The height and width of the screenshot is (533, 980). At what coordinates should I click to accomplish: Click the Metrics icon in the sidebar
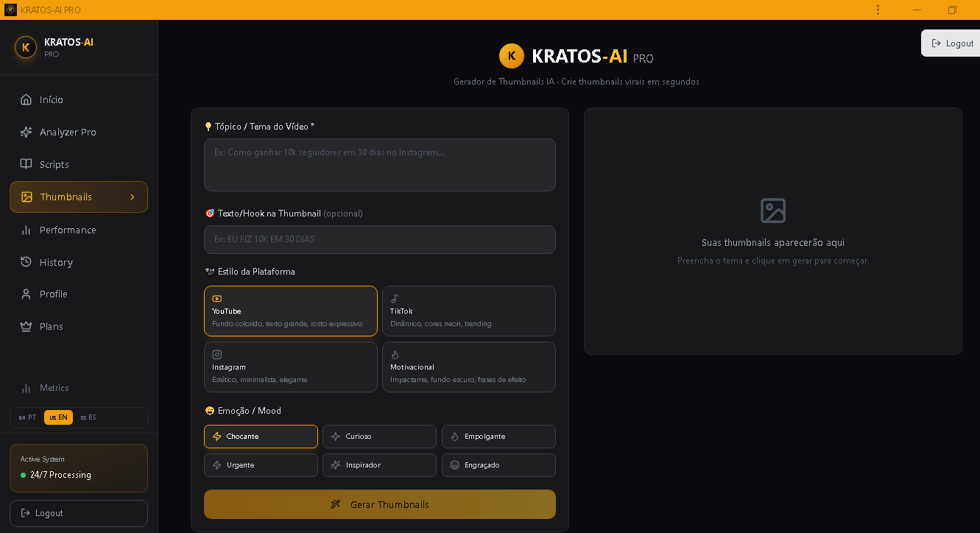[27, 388]
